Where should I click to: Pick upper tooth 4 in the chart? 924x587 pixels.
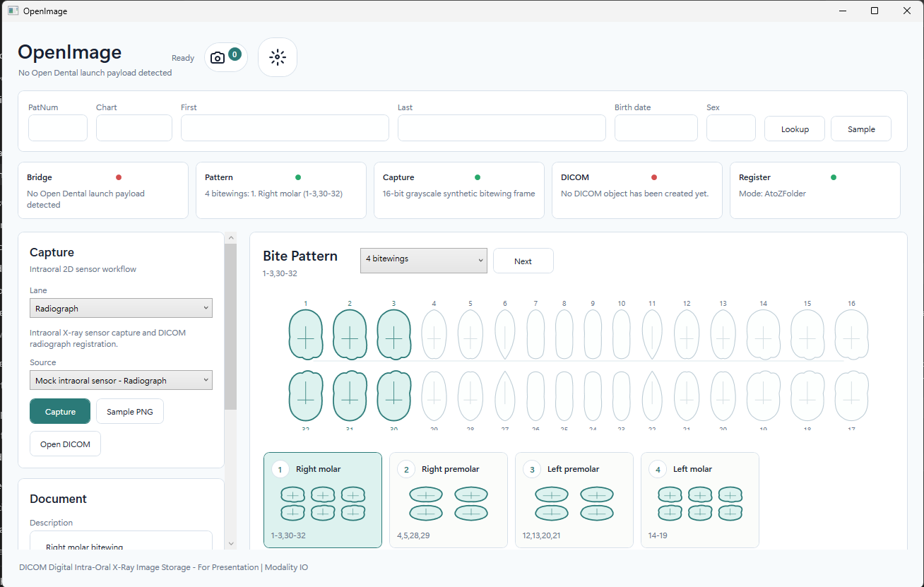click(x=434, y=334)
